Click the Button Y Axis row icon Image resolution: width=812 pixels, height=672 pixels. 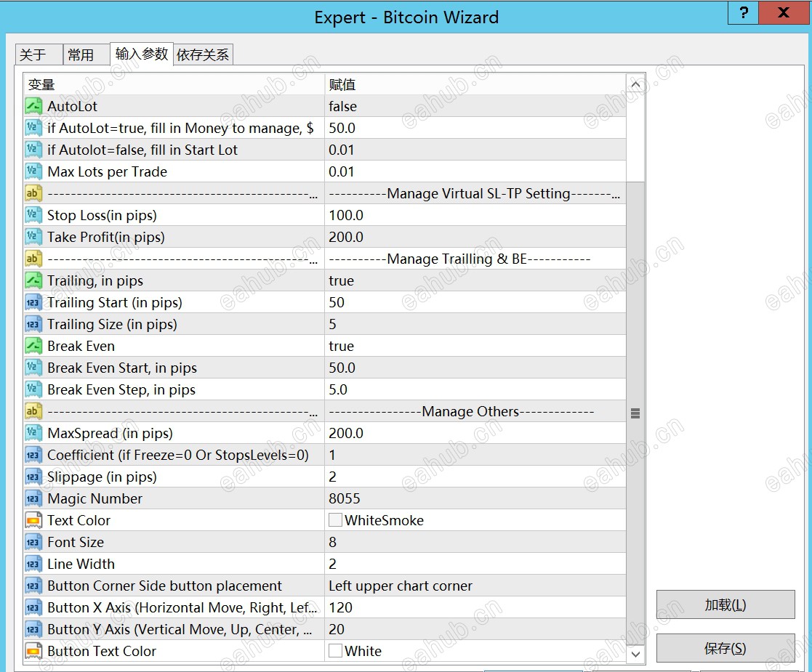pyautogui.click(x=33, y=629)
